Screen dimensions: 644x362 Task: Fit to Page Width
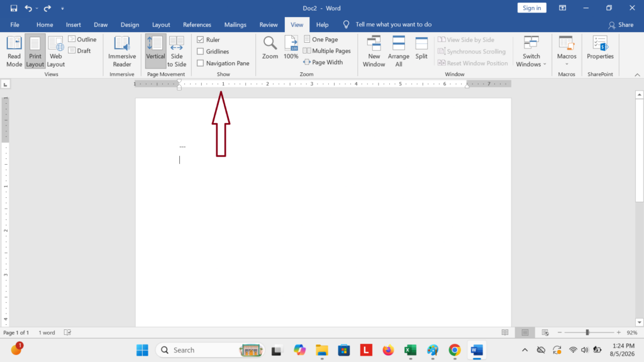323,62
